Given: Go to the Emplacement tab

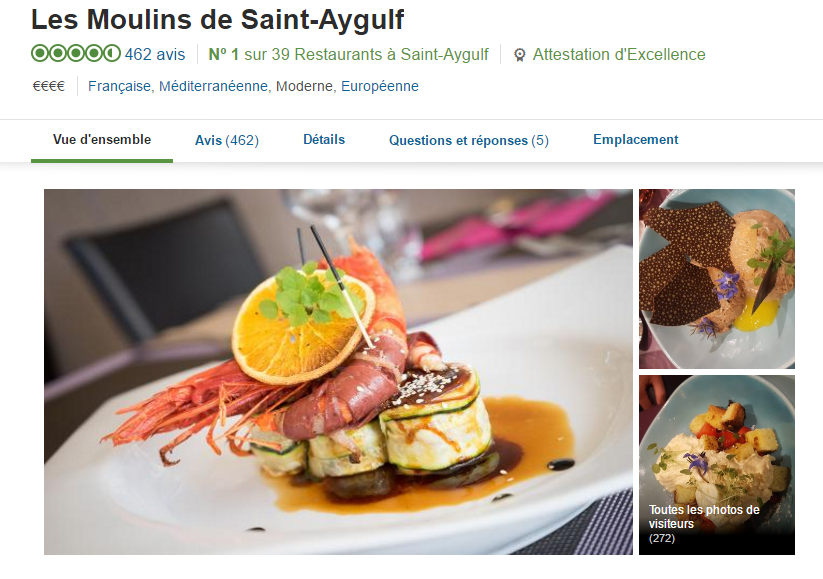Looking at the screenshot, I should click(x=636, y=140).
